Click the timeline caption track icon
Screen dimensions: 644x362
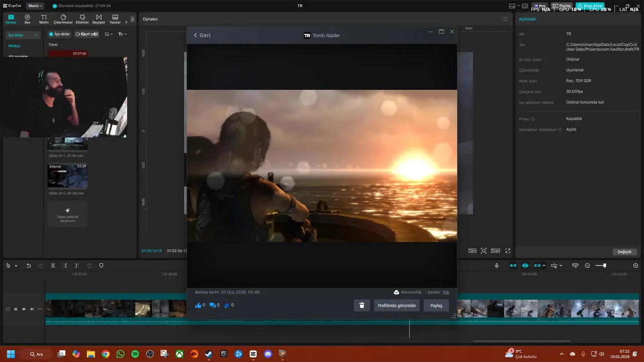575,265
